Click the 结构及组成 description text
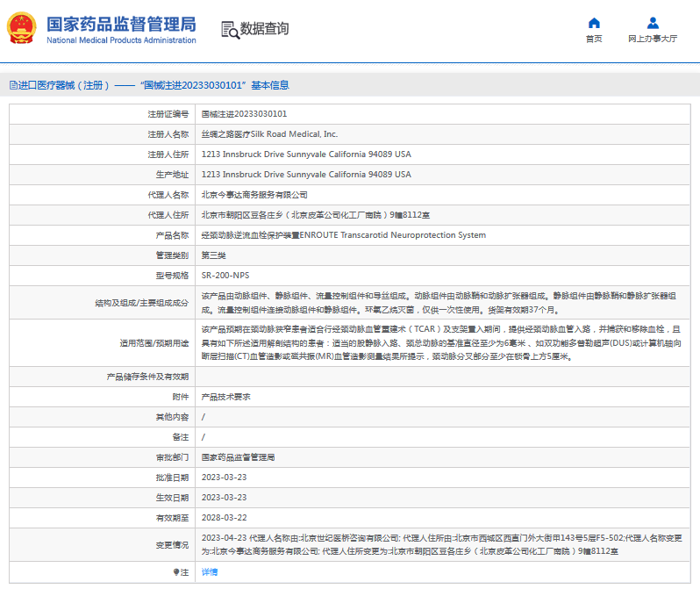The height and width of the screenshot is (589, 700). pos(439,303)
